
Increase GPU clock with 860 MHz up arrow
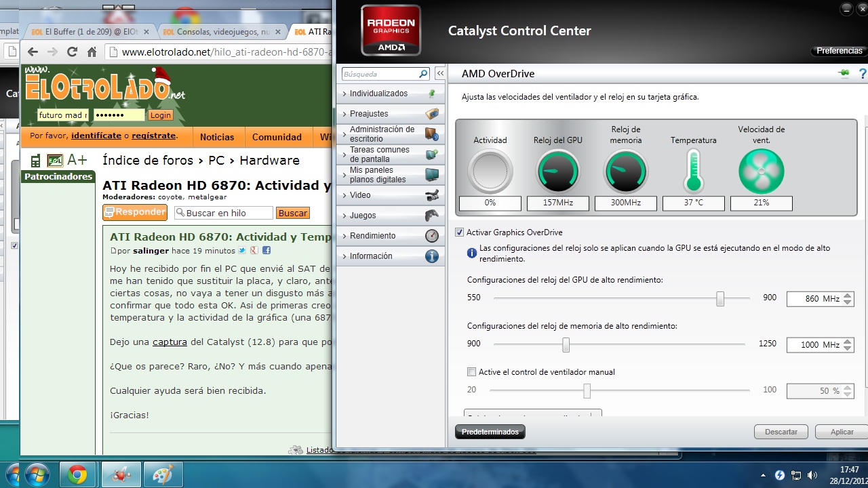coord(848,296)
